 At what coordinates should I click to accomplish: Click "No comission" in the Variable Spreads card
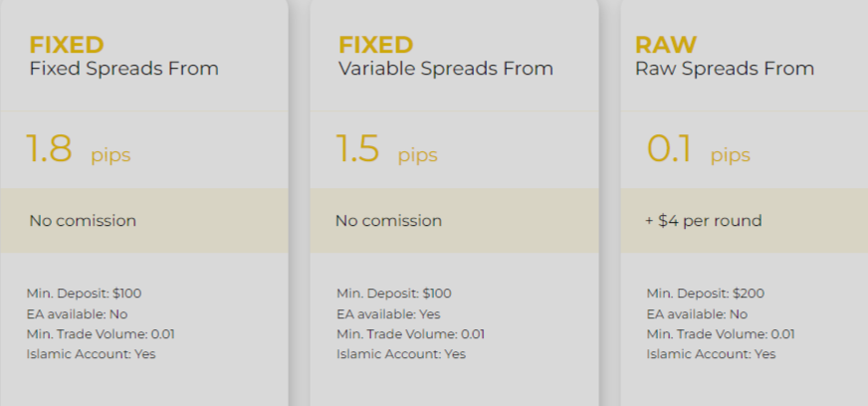click(x=388, y=221)
